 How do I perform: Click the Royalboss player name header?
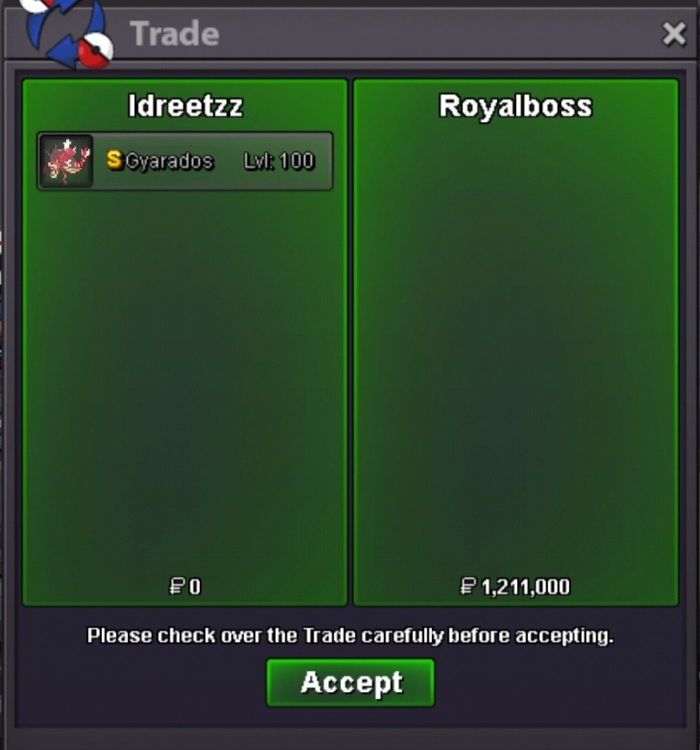(516, 106)
